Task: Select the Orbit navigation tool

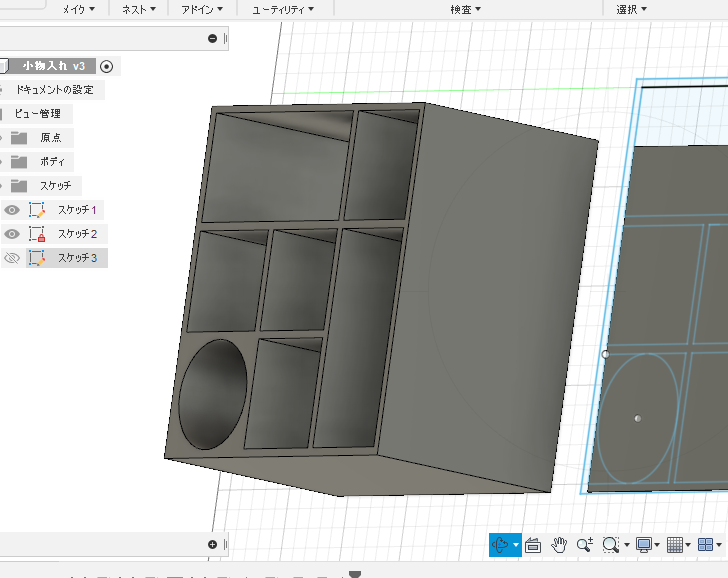Action: click(x=500, y=545)
